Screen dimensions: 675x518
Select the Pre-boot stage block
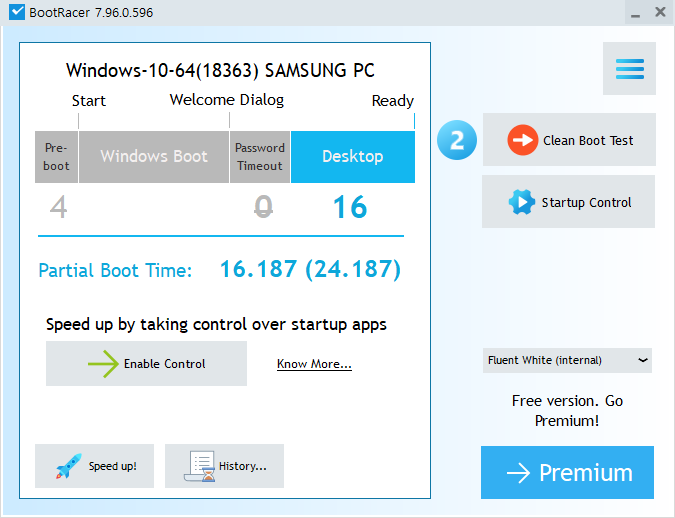point(56,157)
